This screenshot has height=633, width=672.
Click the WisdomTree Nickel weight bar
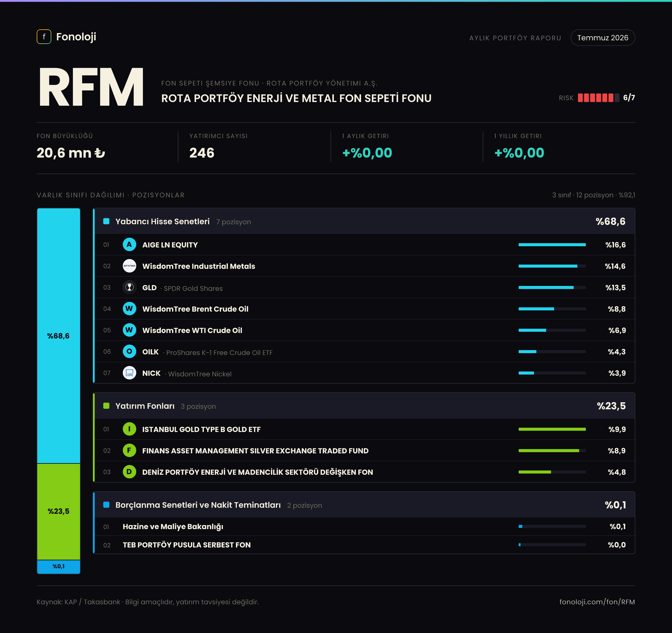[x=552, y=373]
